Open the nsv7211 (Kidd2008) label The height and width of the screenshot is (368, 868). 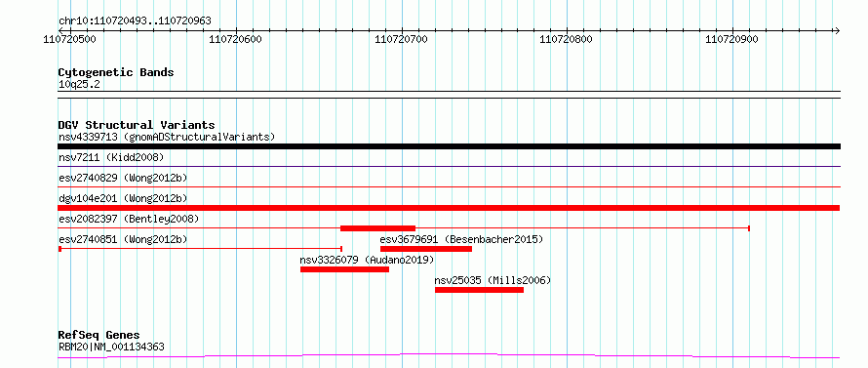[111, 157]
